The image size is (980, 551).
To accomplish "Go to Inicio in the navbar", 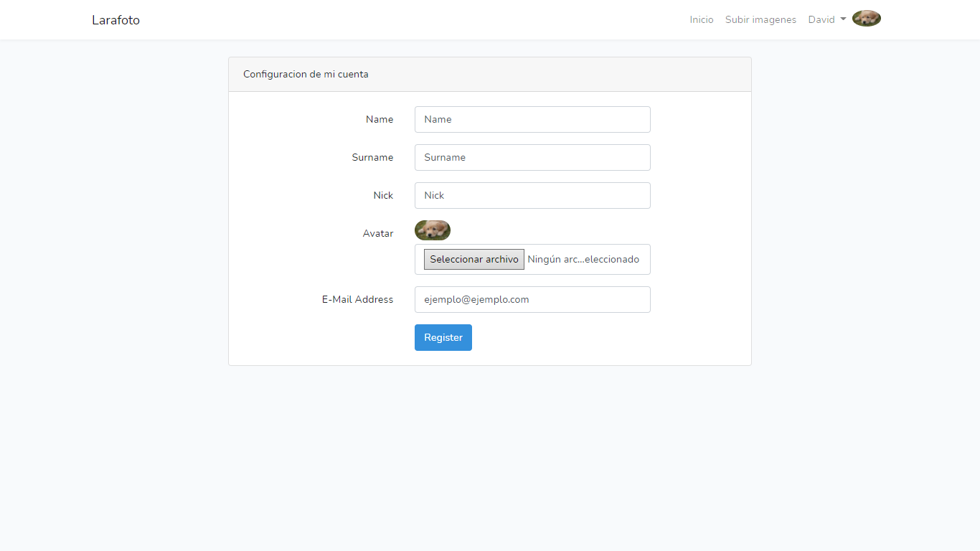I will [x=702, y=19].
